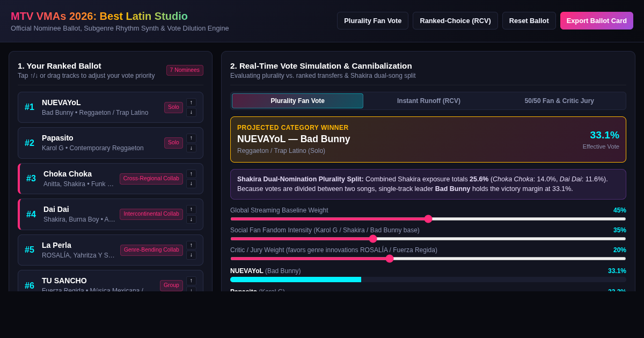
Task: Reset the ballot
Action: pyautogui.click(x=529, y=21)
